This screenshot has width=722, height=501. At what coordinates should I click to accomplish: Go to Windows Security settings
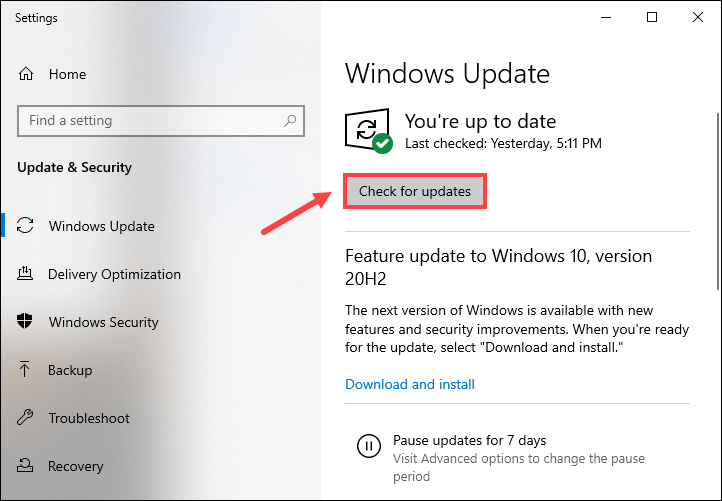pos(103,322)
